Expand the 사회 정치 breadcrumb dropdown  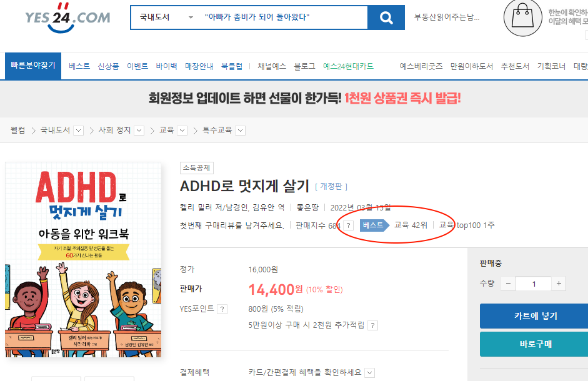pos(139,131)
